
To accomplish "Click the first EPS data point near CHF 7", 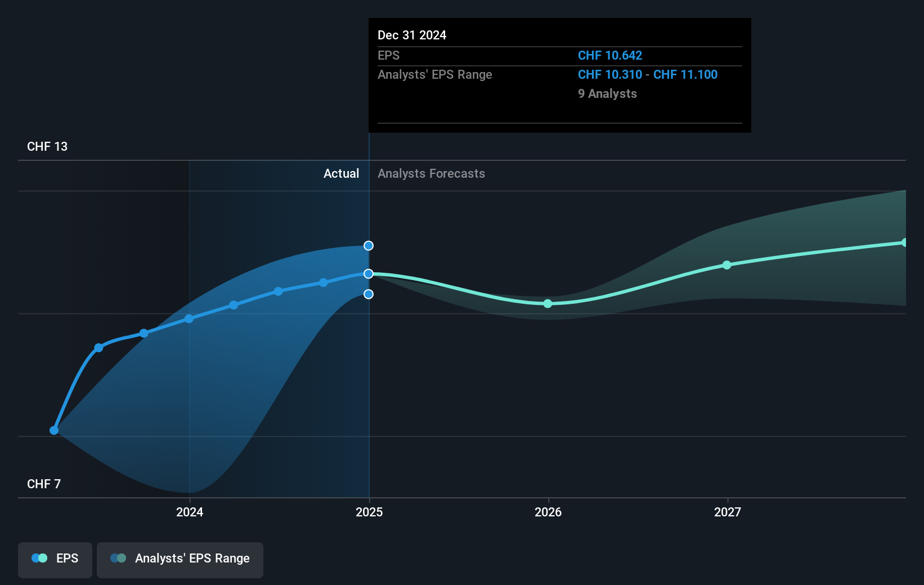I will (x=54, y=430).
